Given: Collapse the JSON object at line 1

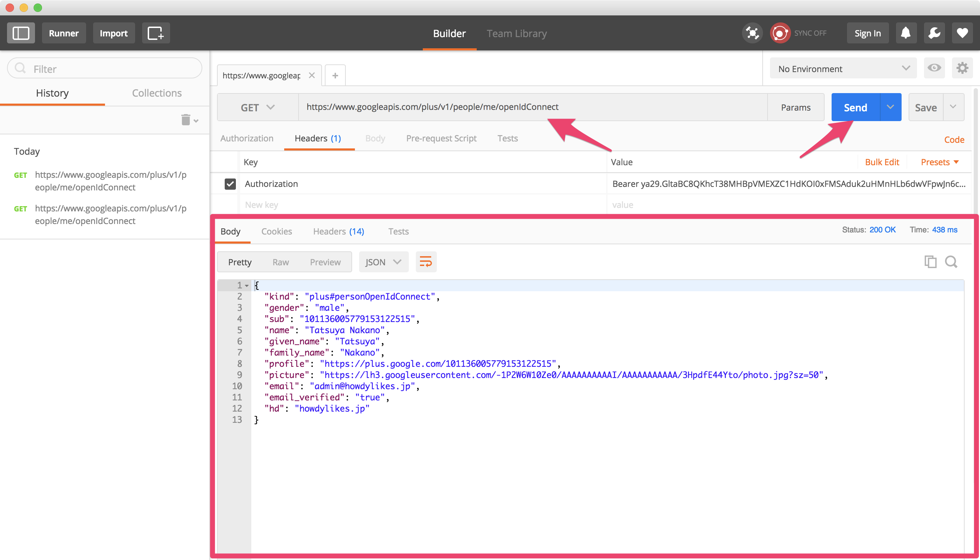Looking at the screenshot, I should tap(246, 285).
